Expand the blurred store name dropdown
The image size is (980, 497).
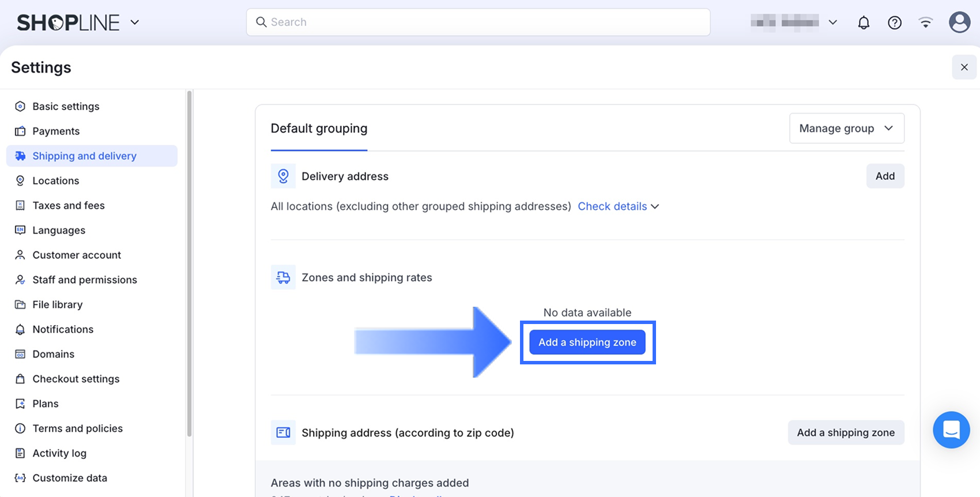[x=832, y=22]
